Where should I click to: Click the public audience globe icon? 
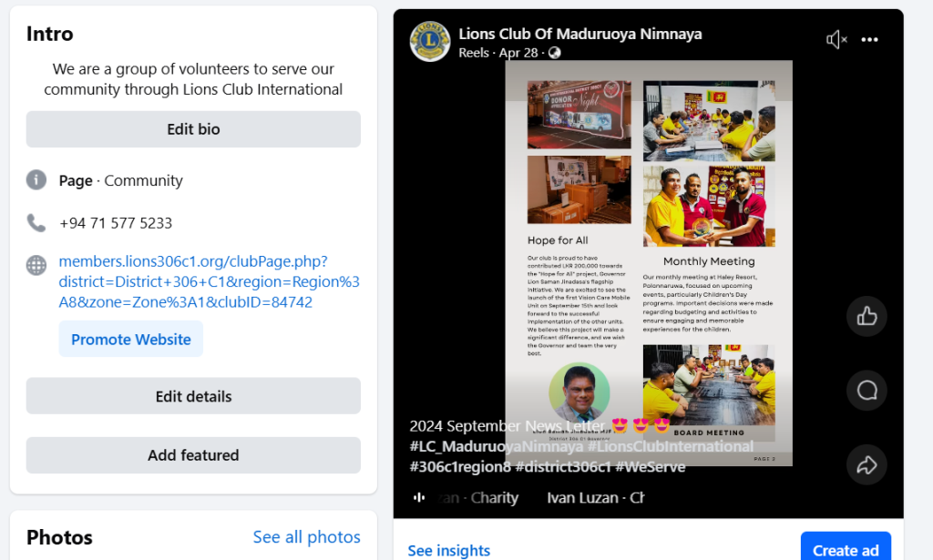click(555, 53)
